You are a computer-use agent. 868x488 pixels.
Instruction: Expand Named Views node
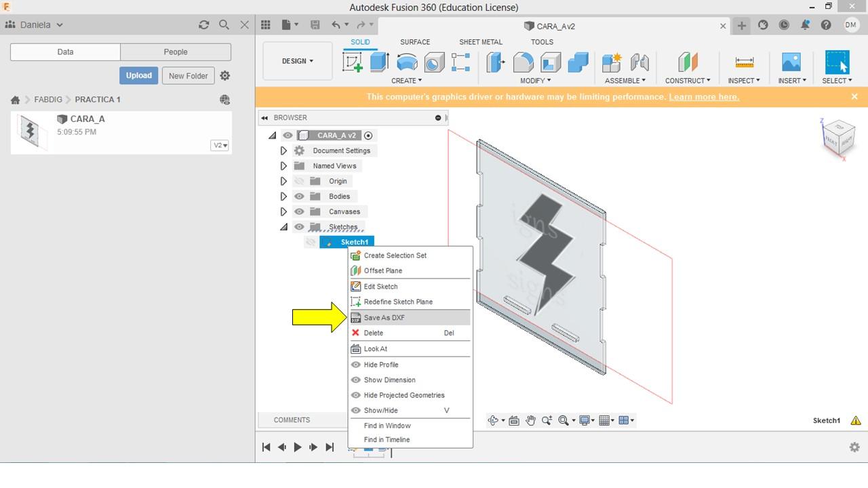[283, 165]
